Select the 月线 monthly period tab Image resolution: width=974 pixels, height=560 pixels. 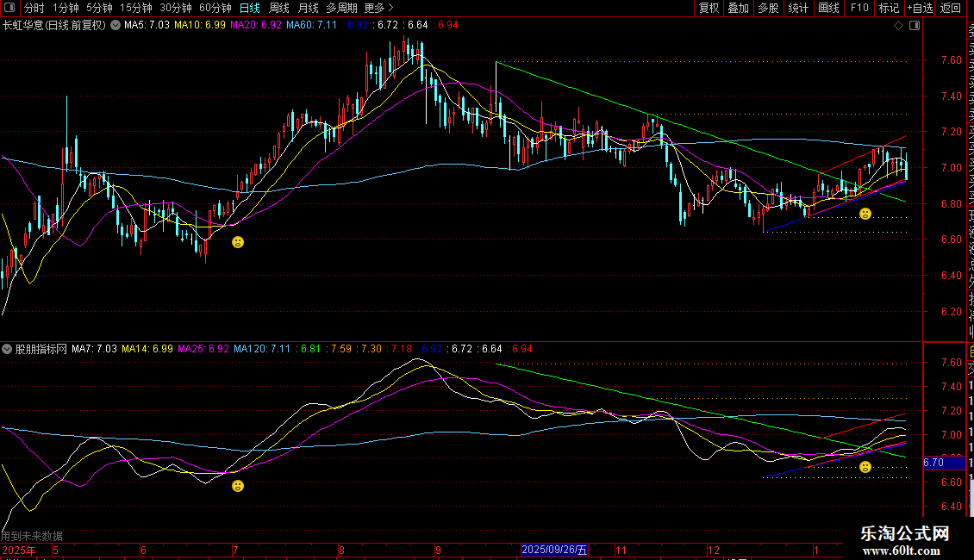pos(308,8)
